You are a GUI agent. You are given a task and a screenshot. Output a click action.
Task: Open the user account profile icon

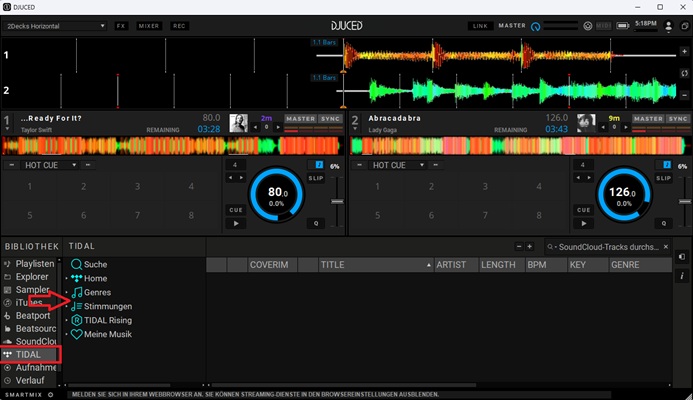(669, 27)
